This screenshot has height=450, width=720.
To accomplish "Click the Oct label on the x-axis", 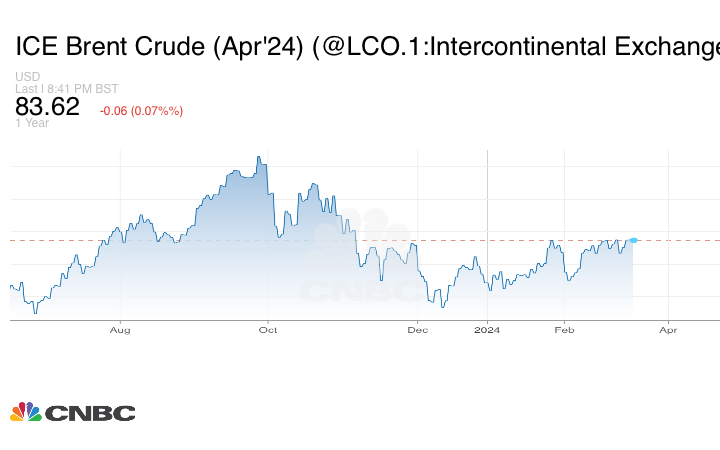I will (267, 329).
